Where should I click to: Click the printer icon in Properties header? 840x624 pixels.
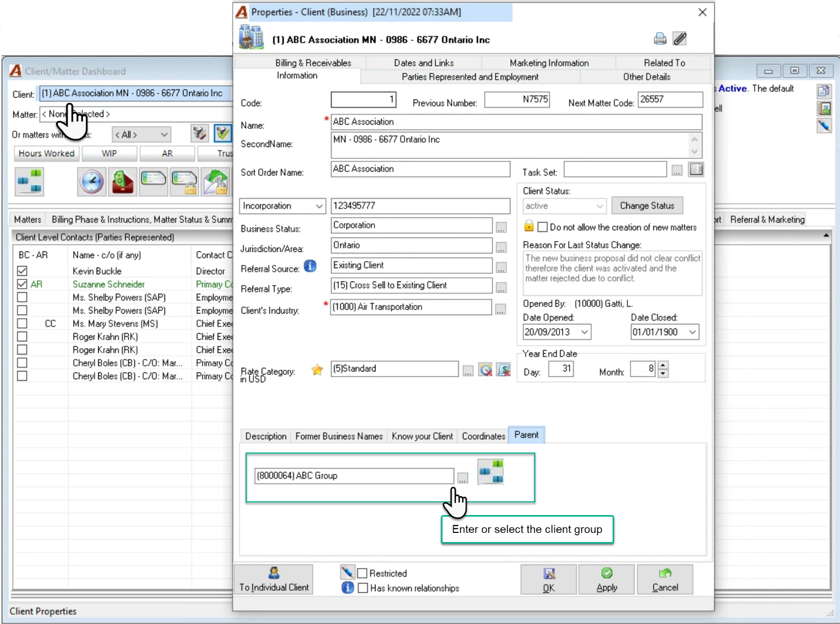(660, 39)
